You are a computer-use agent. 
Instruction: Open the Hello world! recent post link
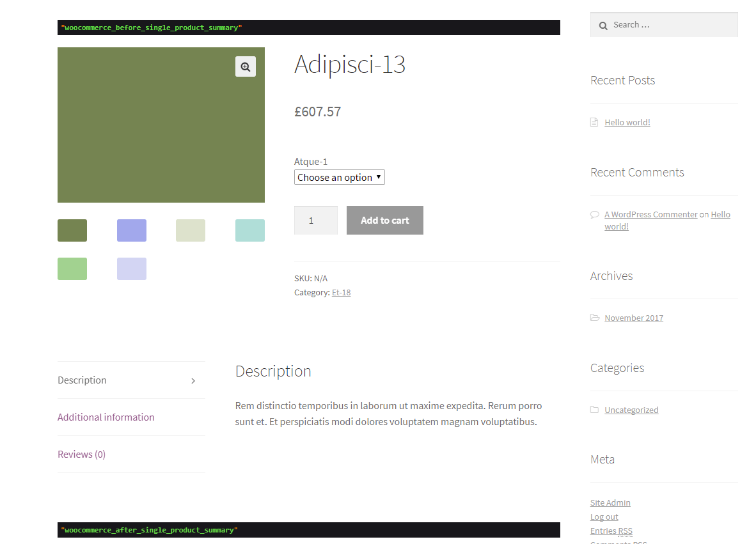627,122
